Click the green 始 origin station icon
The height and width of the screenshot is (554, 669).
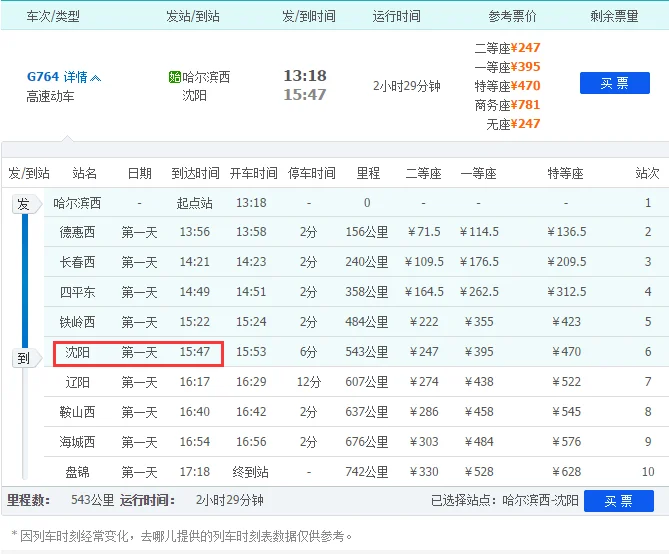click(175, 77)
